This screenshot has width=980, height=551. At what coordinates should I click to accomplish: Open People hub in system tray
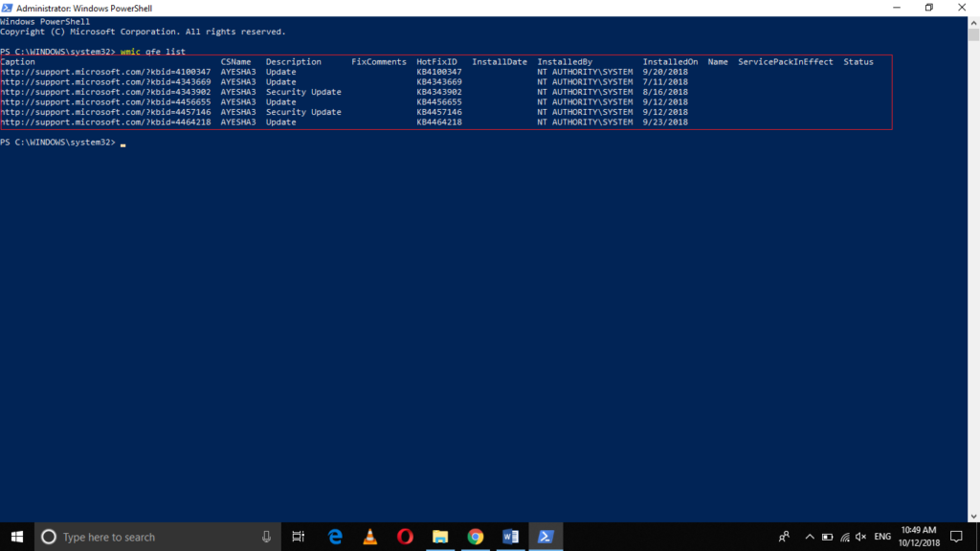(x=785, y=537)
